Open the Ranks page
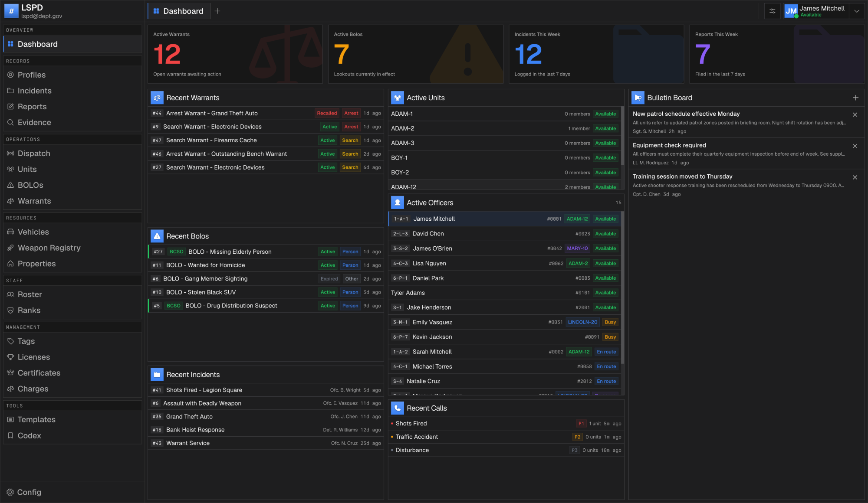The height and width of the screenshot is (503, 868). [x=72, y=310]
